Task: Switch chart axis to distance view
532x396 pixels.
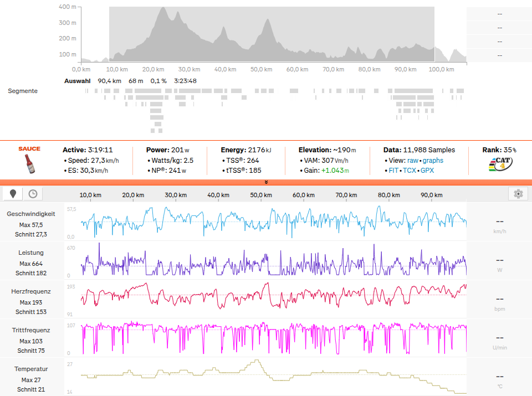Action: [x=13, y=194]
